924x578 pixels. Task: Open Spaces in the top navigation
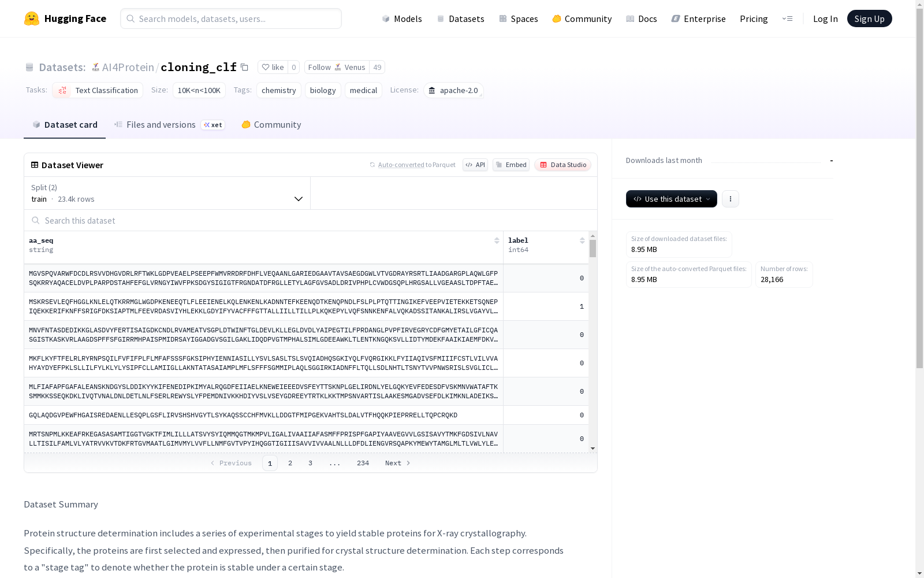(x=518, y=18)
